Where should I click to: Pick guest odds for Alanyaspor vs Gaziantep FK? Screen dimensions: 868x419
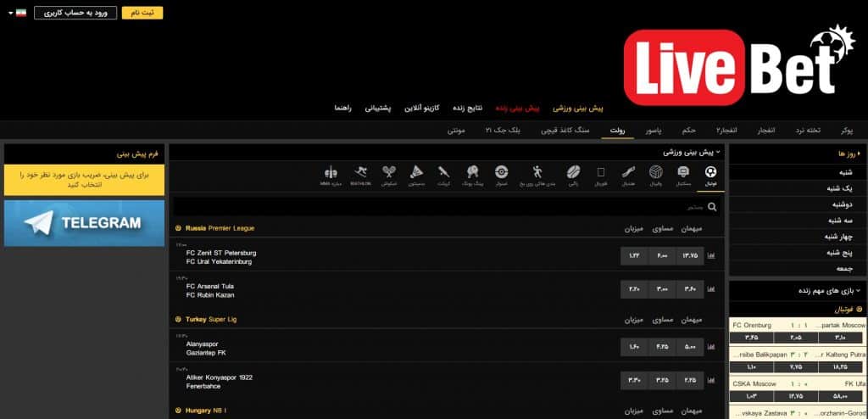pyautogui.click(x=690, y=347)
